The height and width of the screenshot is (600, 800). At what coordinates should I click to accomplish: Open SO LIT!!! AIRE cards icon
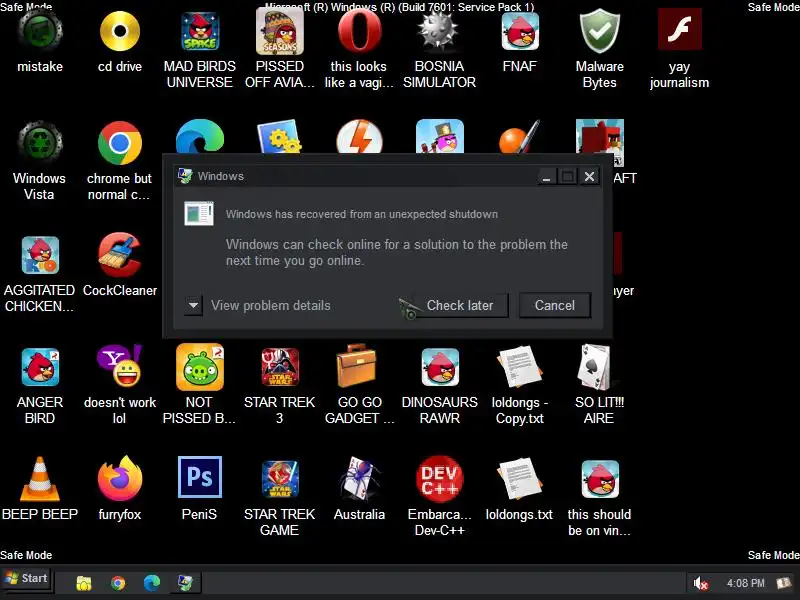pos(597,367)
